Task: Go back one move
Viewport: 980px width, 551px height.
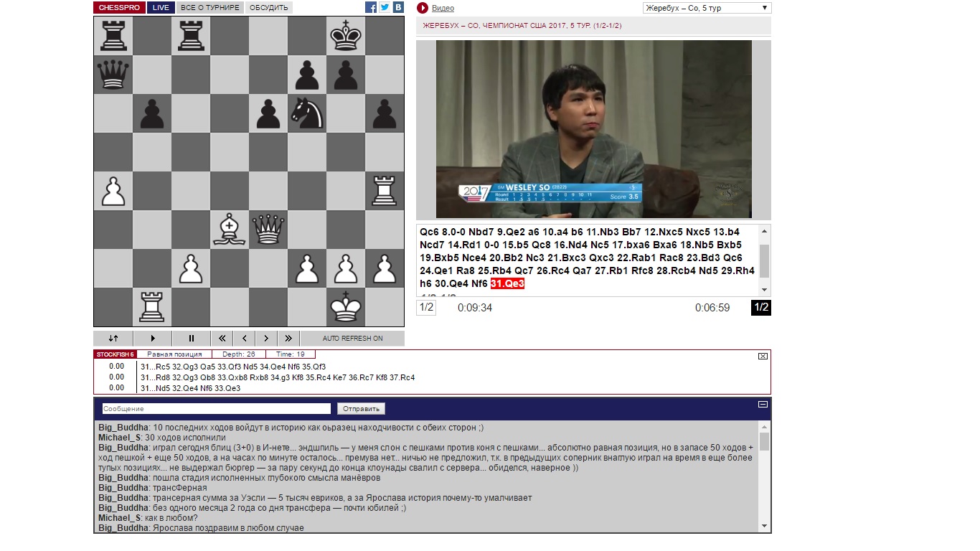Action: (x=244, y=339)
